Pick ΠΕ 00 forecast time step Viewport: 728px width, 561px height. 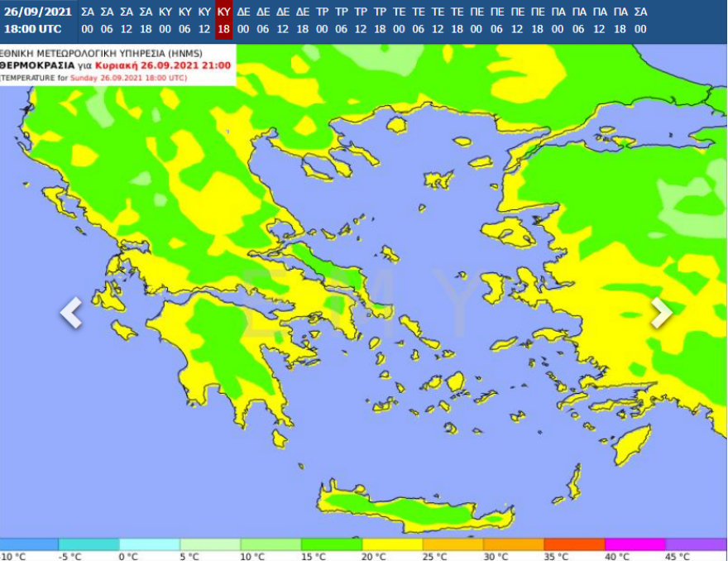477,20
